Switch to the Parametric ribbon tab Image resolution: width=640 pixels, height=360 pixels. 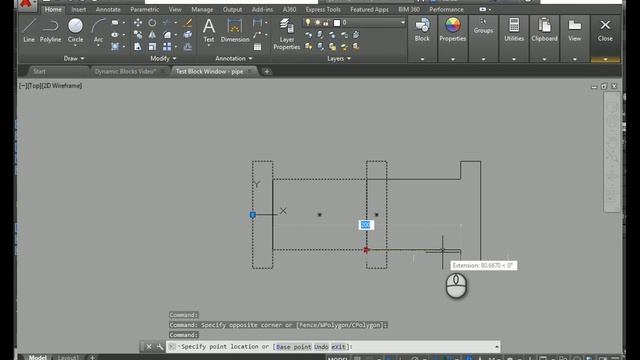(x=144, y=9)
